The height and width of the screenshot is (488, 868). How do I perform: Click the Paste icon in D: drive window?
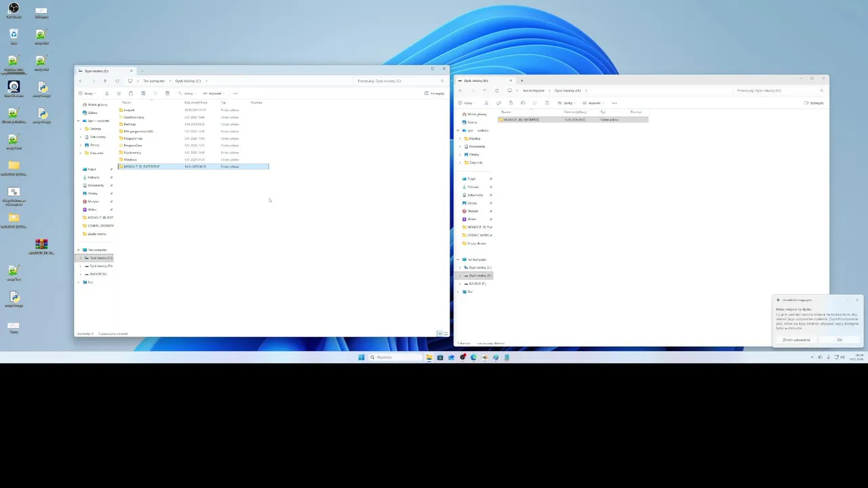coord(511,103)
